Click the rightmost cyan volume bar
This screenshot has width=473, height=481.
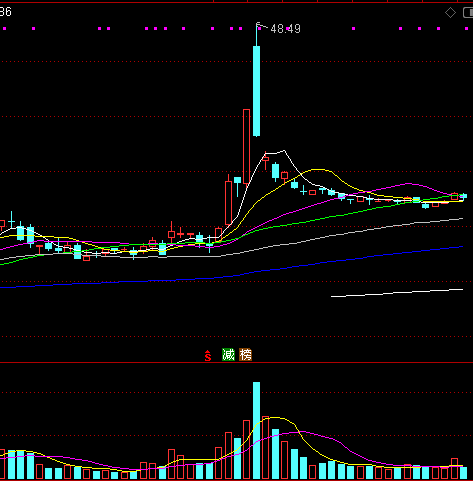point(464,473)
